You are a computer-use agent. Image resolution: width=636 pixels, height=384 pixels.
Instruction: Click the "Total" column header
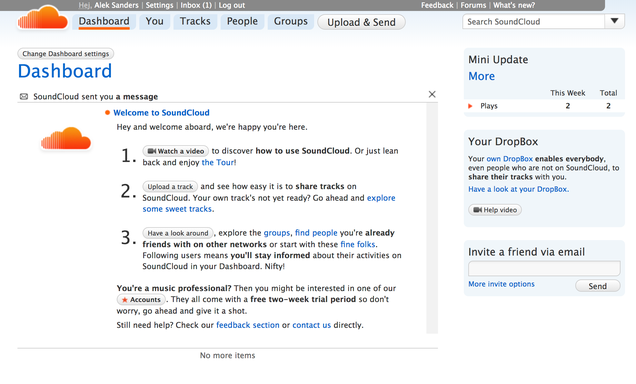pyautogui.click(x=608, y=93)
